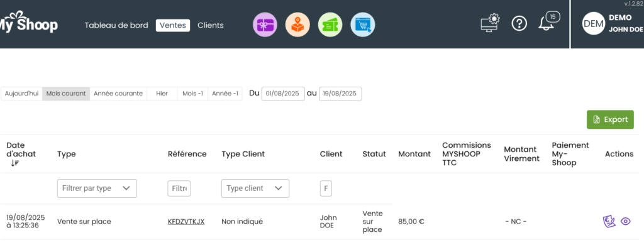The height and width of the screenshot is (250, 644).
Task: Click the start date field 01/08/2025
Action: click(283, 94)
